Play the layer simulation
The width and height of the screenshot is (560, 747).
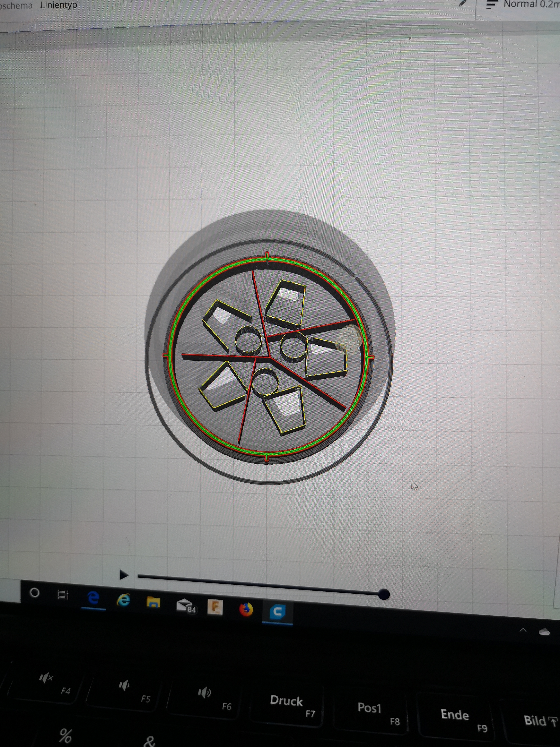coord(124,575)
